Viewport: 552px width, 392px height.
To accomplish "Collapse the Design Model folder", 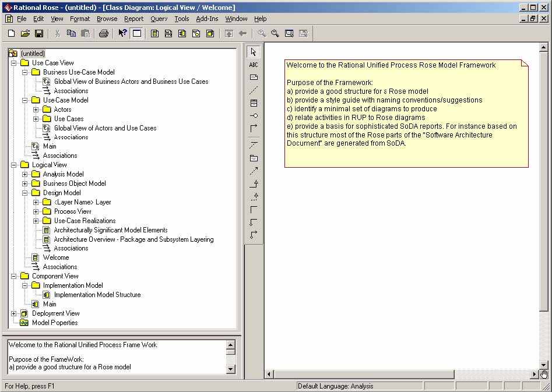I will [24, 193].
